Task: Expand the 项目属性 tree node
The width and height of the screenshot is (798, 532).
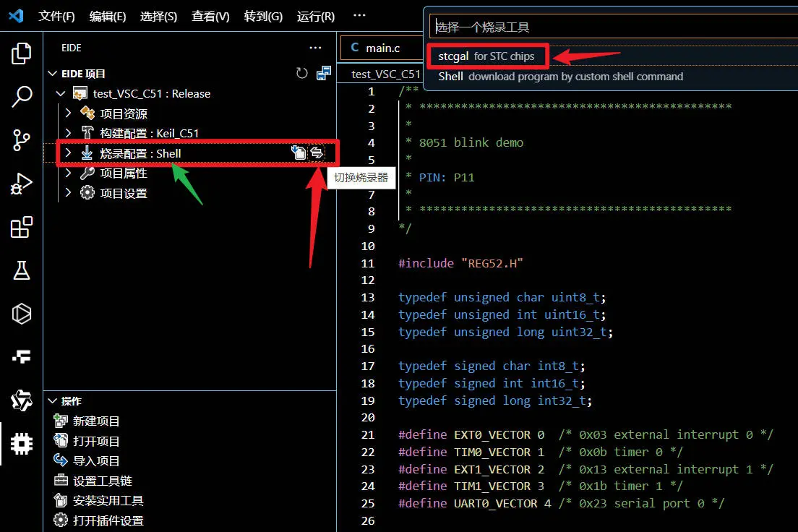Action: [x=68, y=173]
